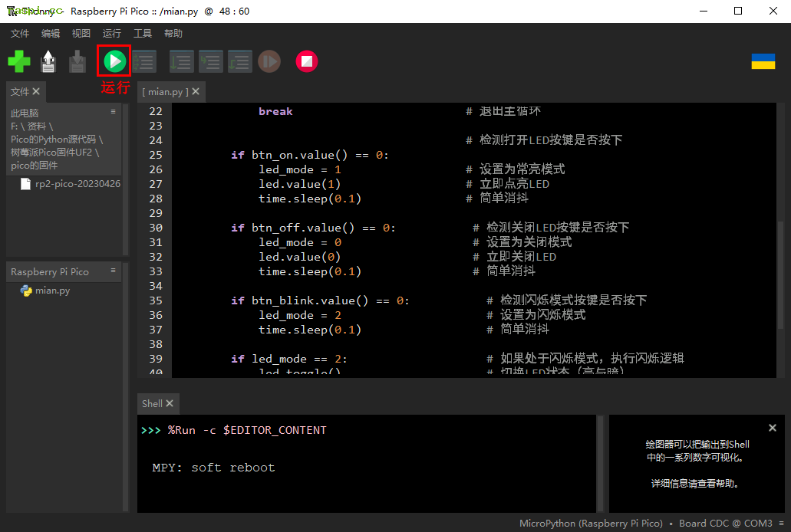This screenshot has height=532, width=791.
Task: Open Raspberry Pi Pico panel options menu
Action: coord(114,271)
